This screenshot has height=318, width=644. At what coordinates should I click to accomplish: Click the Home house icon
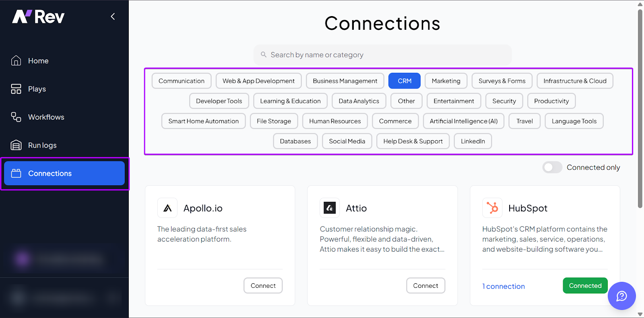coord(16,61)
